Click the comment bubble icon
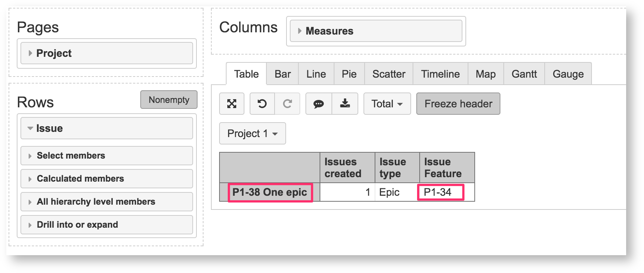This screenshot has width=644, height=273. [x=318, y=104]
